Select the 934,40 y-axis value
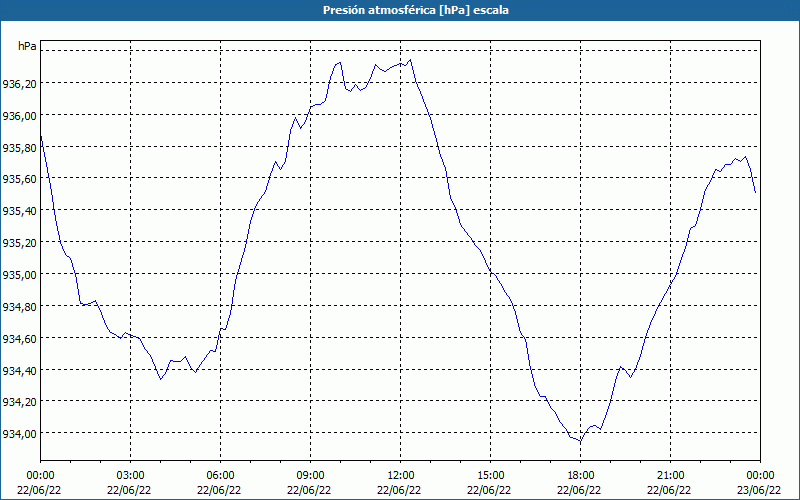This screenshot has width=800, height=500. click(x=20, y=371)
